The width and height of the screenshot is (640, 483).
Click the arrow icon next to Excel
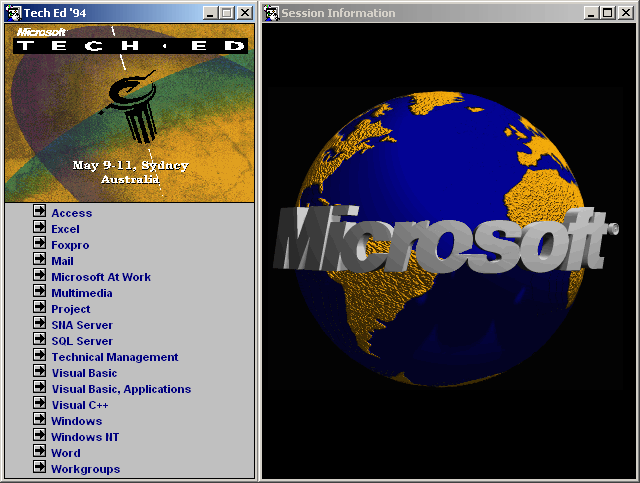tap(39, 228)
